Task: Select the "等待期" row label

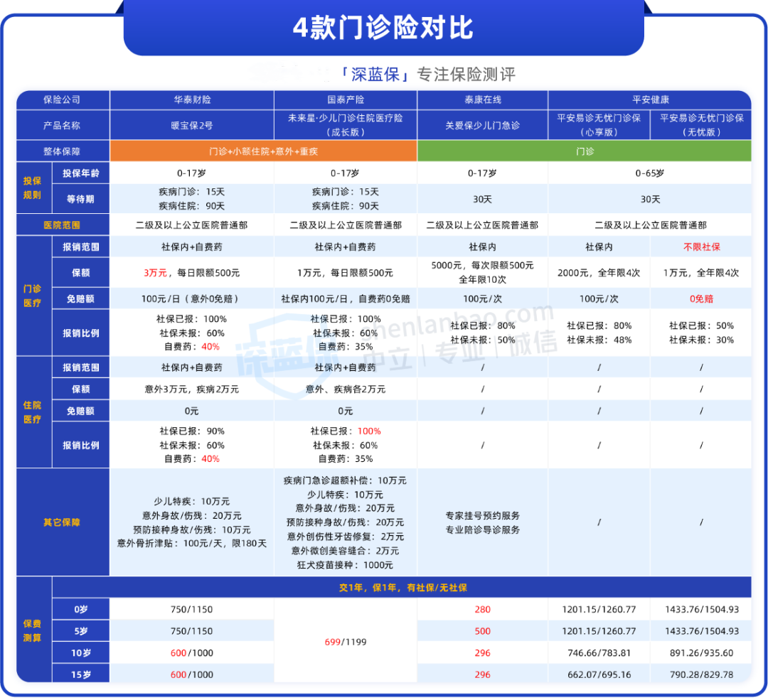Action: click(x=81, y=199)
